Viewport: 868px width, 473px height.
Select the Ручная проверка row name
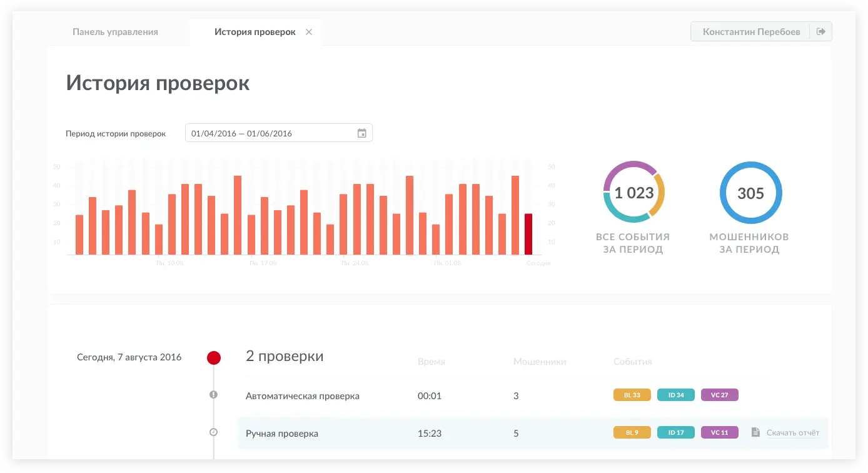[x=282, y=434]
